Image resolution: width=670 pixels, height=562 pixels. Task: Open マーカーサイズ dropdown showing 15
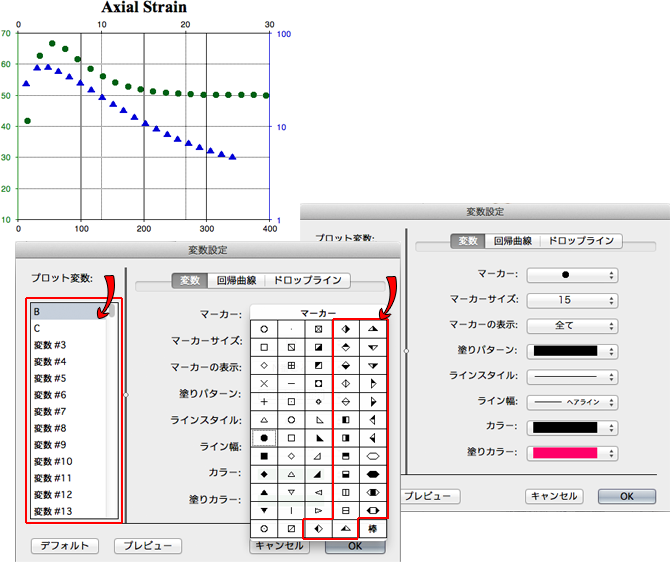click(572, 300)
